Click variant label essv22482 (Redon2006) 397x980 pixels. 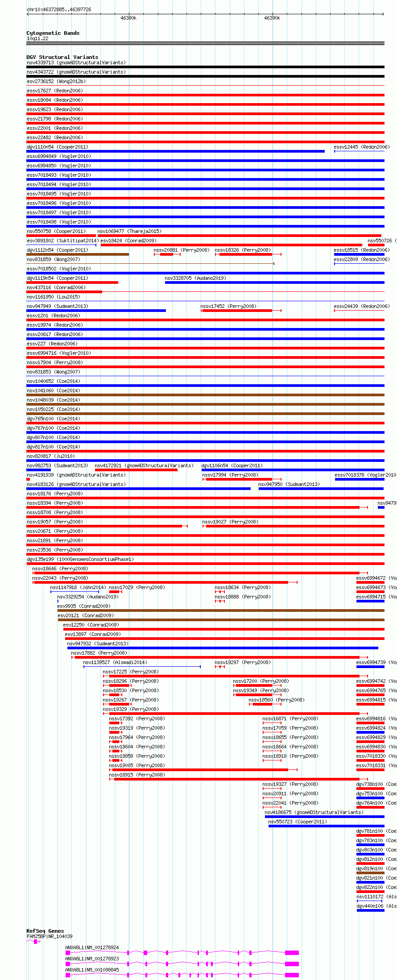[x=55, y=137]
